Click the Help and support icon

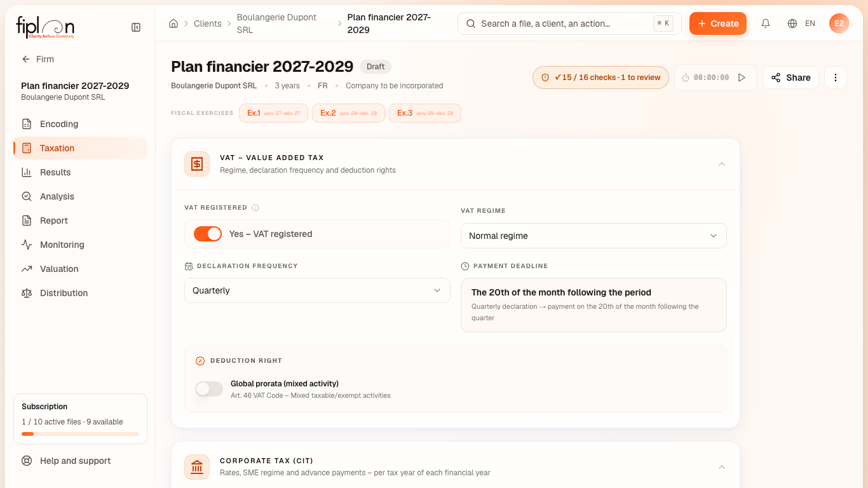[x=27, y=461]
